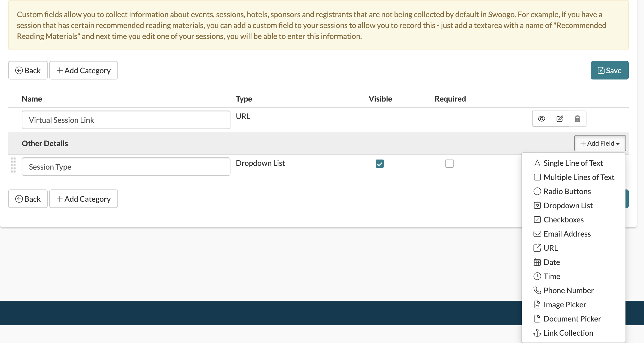644x343 pixels.
Task: Choose the Time field type
Action: [552, 276]
